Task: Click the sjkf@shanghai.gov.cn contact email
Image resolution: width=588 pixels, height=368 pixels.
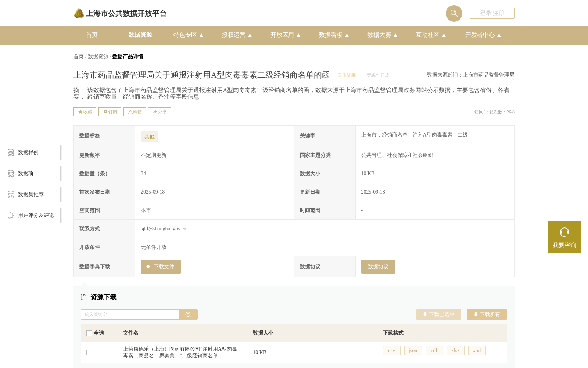Action: [164, 229]
